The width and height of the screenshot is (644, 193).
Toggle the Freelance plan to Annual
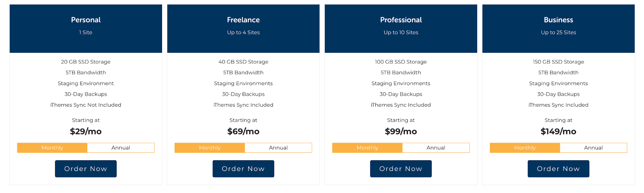[x=278, y=148]
